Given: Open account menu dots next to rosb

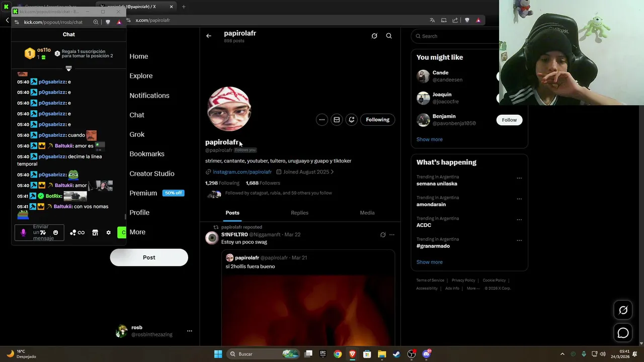Looking at the screenshot, I should (190, 331).
